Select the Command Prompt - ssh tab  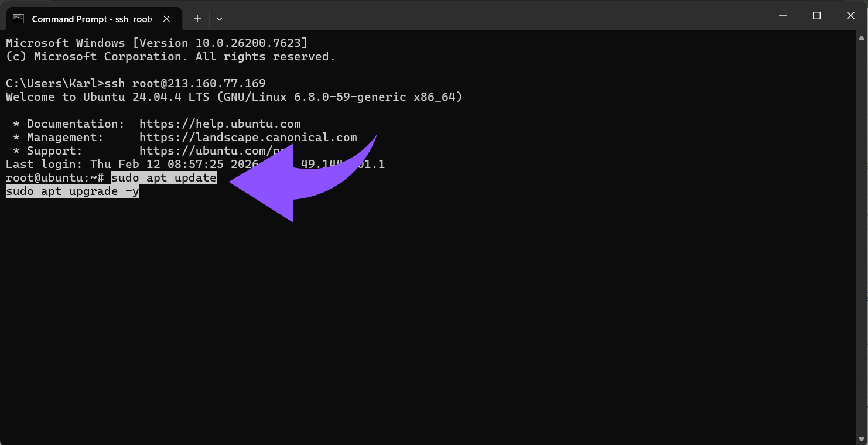(91, 19)
